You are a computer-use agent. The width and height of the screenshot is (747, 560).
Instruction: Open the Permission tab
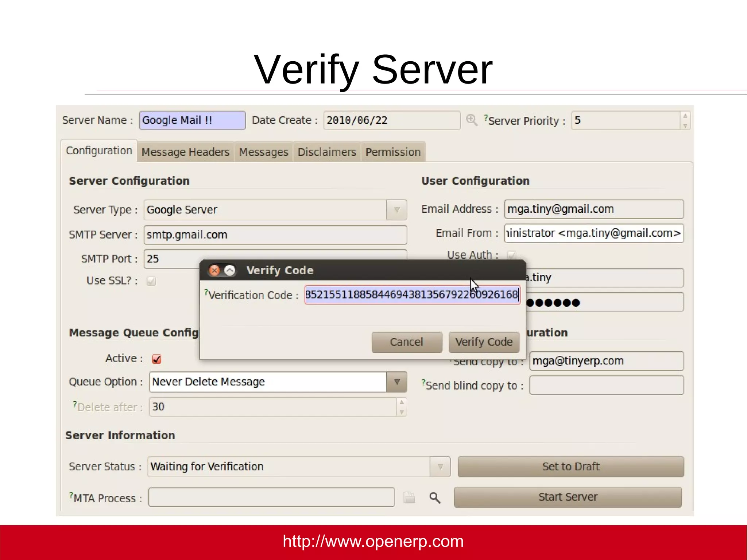[x=393, y=152]
